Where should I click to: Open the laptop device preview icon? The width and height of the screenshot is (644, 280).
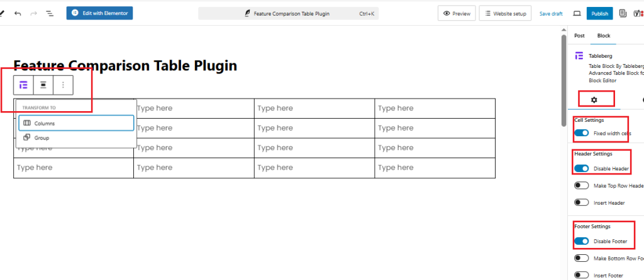pos(577,14)
